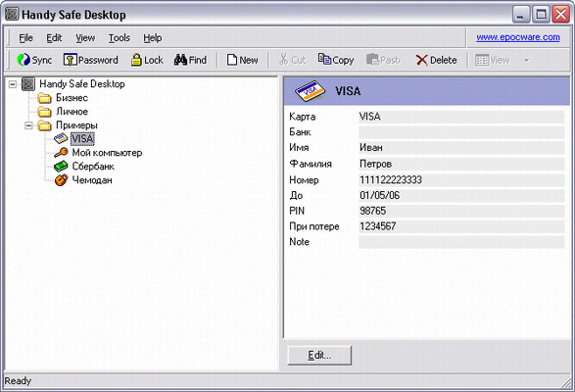Delete the entry with the red X icon
This screenshot has width=575, height=392.
(x=422, y=60)
